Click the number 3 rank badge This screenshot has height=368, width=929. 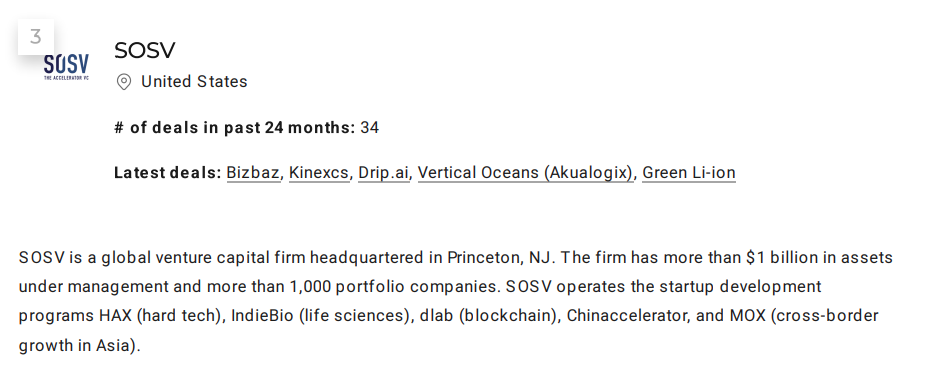point(36,37)
